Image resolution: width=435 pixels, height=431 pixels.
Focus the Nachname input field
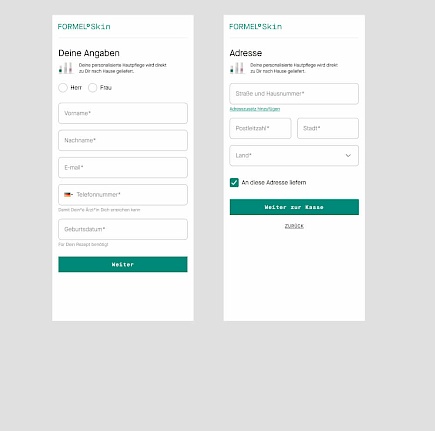pyautogui.click(x=123, y=140)
